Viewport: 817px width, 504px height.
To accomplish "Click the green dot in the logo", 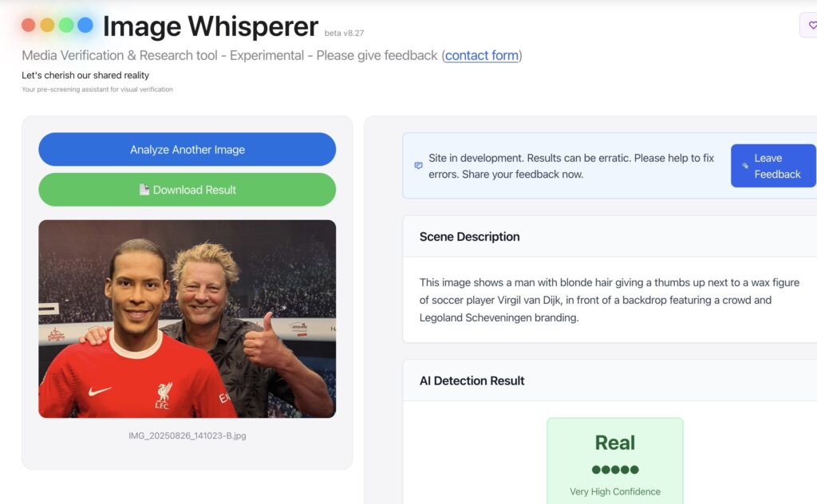I will click(66, 25).
